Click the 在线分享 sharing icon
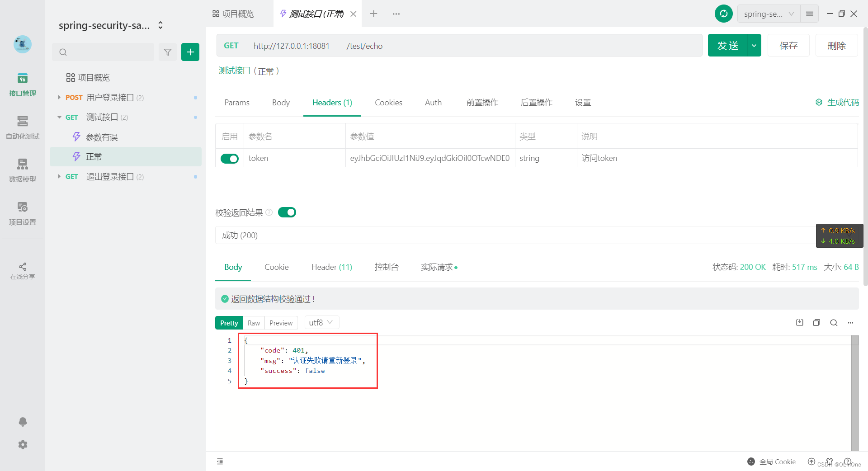Image resolution: width=868 pixels, height=471 pixels. (x=22, y=267)
